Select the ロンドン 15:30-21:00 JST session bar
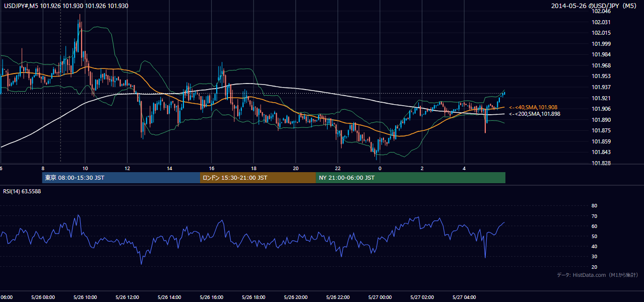Image resolution: width=644 pixels, height=302 pixels. [x=258, y=178]
